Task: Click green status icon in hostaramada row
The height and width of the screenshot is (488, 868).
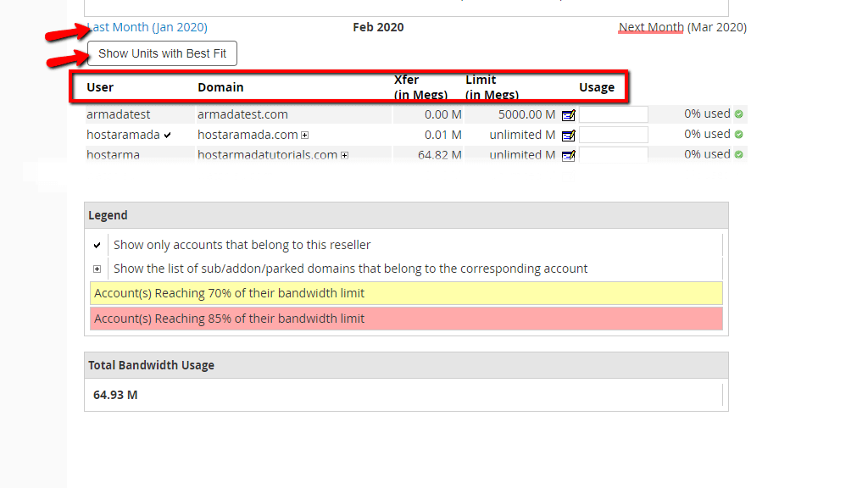Action: pyautogui.click(x=738, y=134)
